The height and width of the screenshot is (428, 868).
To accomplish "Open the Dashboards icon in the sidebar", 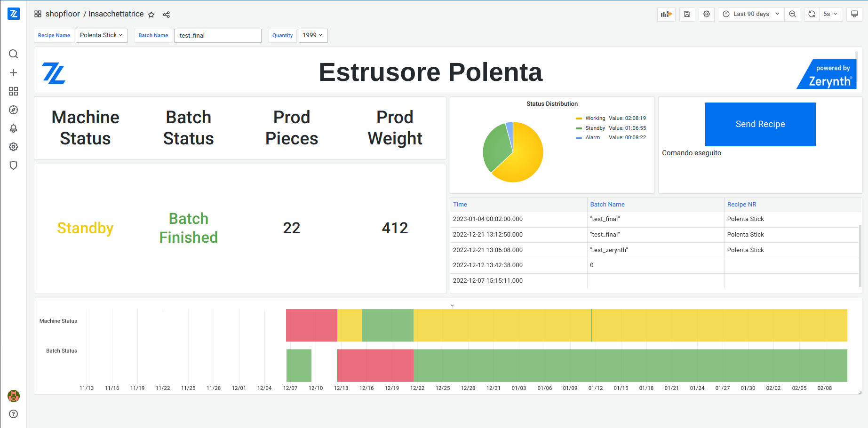I will point(13,91).
